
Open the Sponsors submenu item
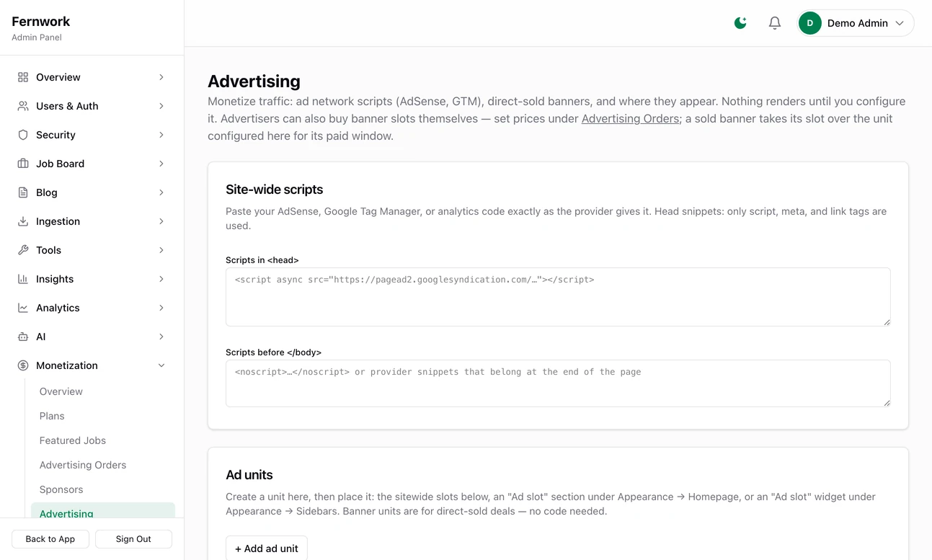103,489
